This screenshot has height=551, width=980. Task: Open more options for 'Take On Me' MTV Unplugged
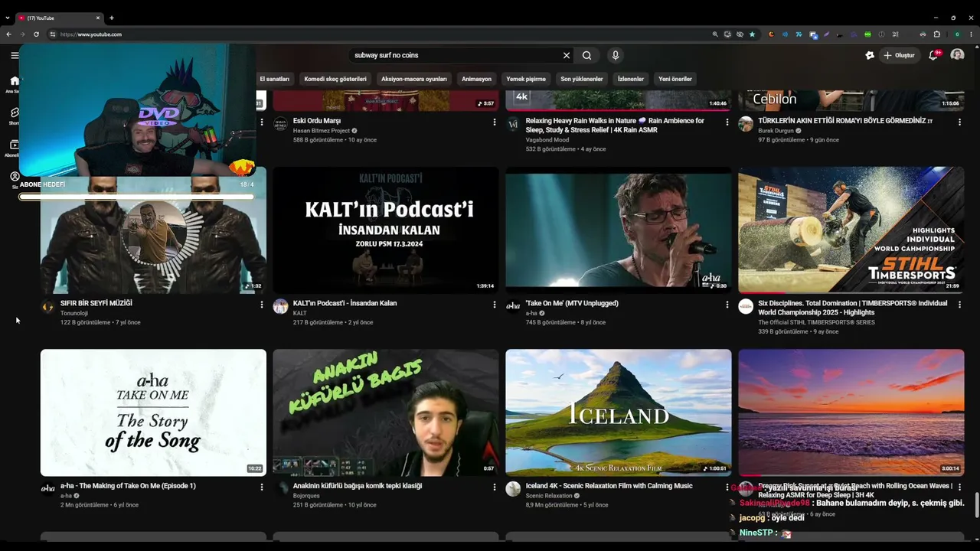point(727,305)
